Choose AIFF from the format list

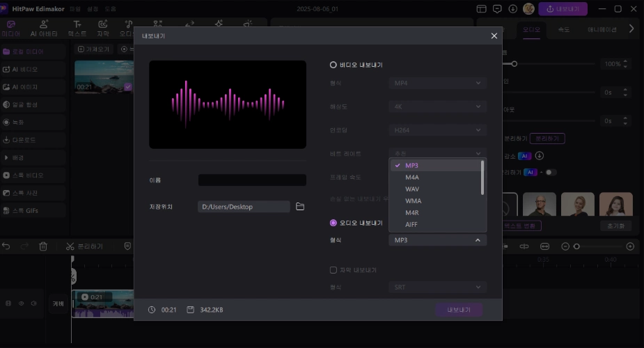point(436,225)
